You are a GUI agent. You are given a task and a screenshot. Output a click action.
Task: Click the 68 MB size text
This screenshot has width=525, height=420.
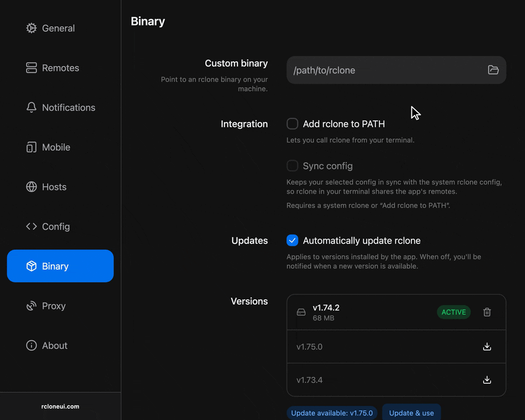(323, 318)
